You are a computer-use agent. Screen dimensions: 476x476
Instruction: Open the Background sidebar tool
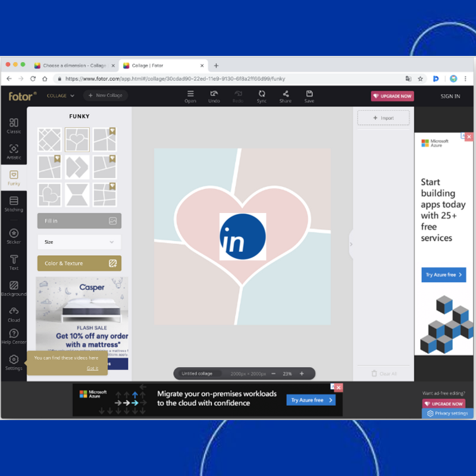(x=14, y=289)
